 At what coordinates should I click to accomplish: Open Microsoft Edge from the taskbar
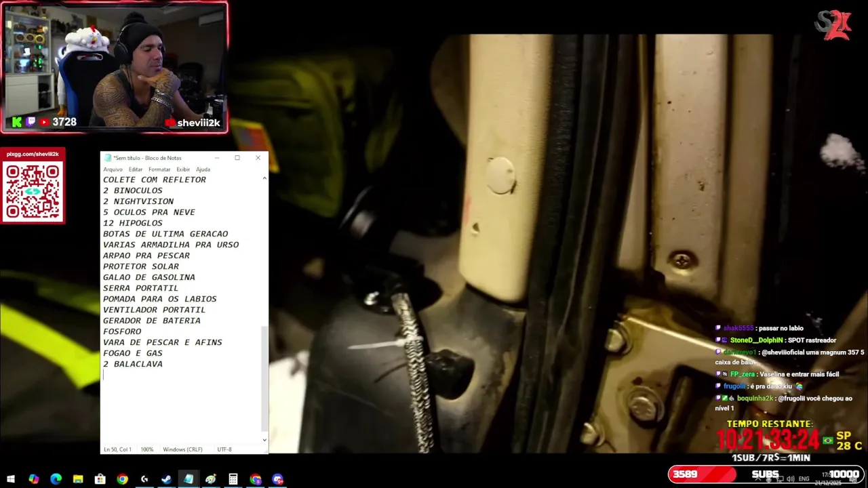[x=56, y=479]
